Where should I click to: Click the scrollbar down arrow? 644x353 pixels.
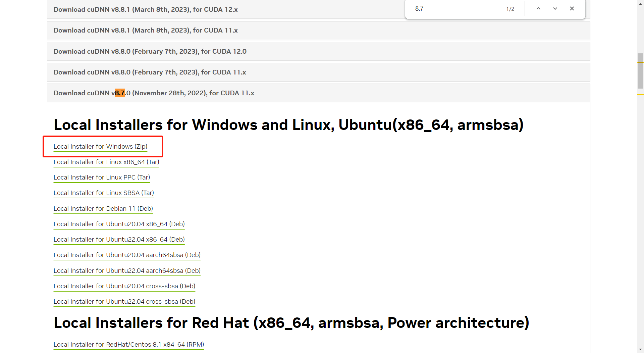coord(640,350)
